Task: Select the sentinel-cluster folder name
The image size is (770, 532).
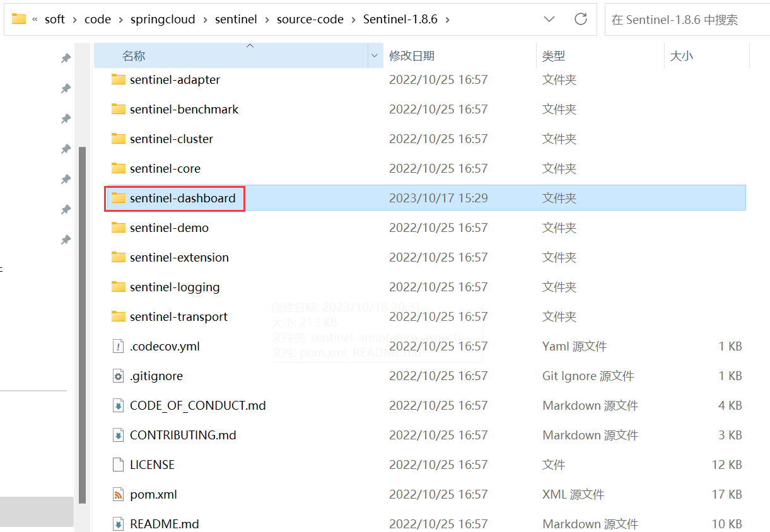Action: (x=172, y=139)
